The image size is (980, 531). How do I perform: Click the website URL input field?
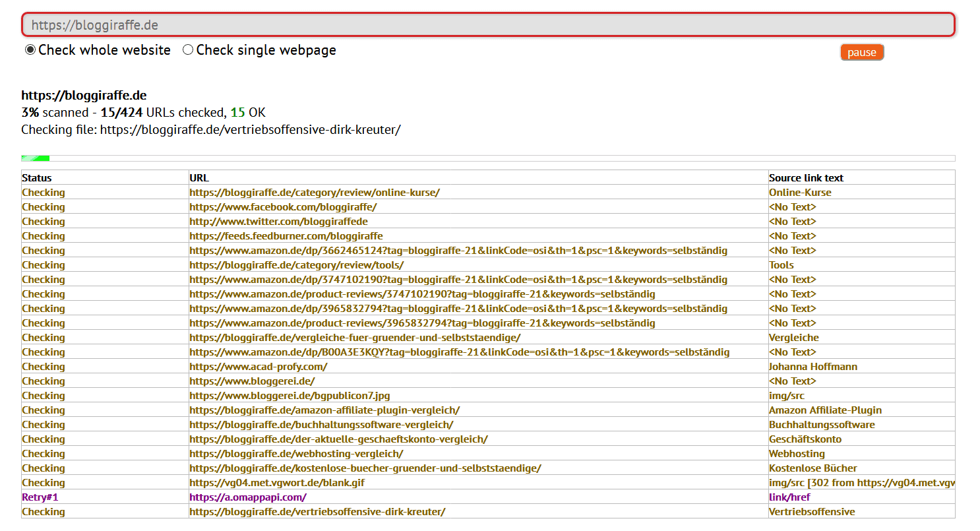[x=488, y=25]
